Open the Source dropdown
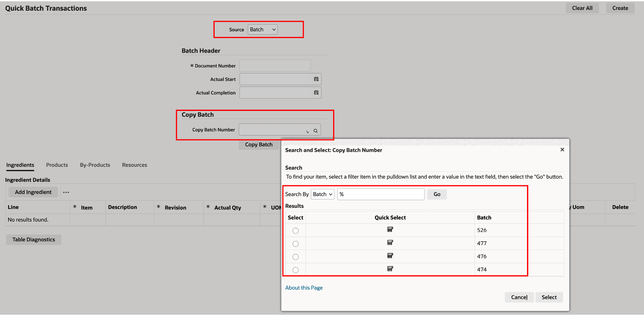 tap(262, 29)
